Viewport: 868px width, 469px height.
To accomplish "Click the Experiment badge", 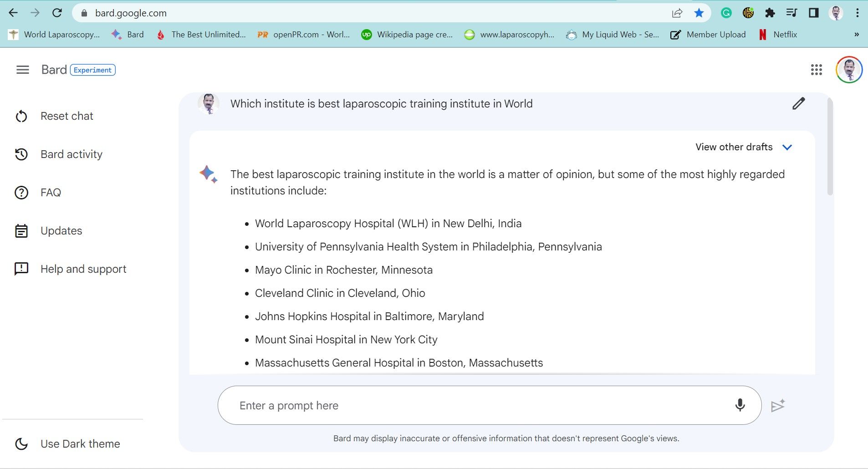I will tap(92, 70).
